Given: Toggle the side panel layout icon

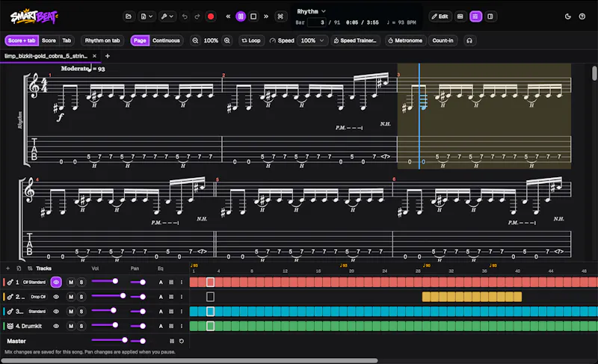Looking at the screenshot, I should point(490,16).
